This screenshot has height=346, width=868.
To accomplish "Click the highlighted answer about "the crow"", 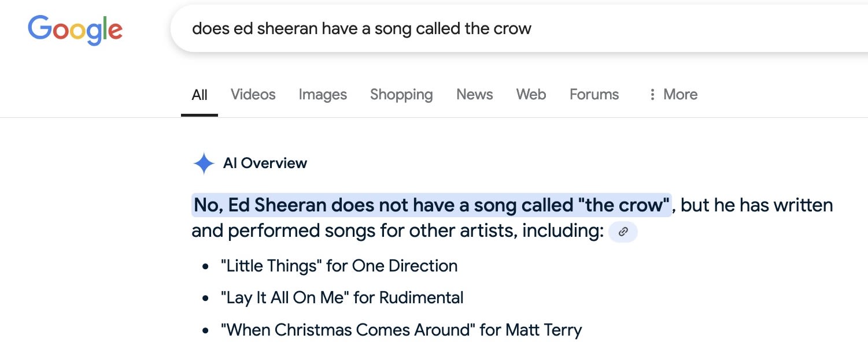I will [431, 205].
